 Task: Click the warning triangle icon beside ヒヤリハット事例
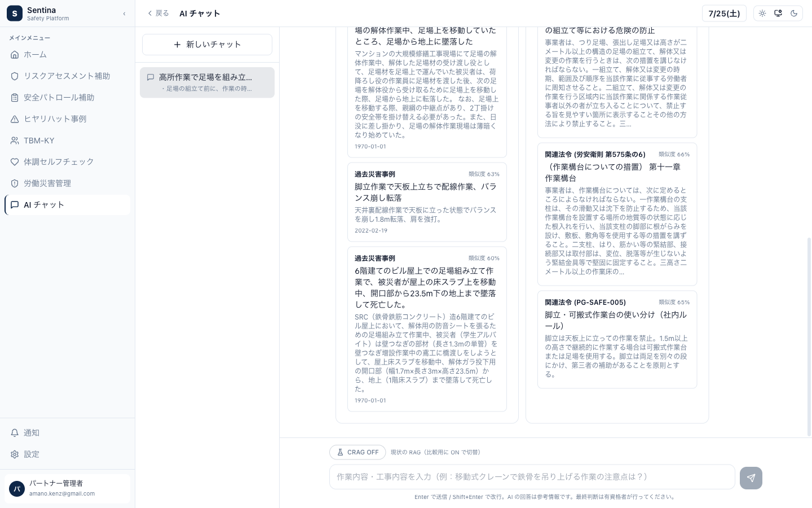(x=15, y=119)
